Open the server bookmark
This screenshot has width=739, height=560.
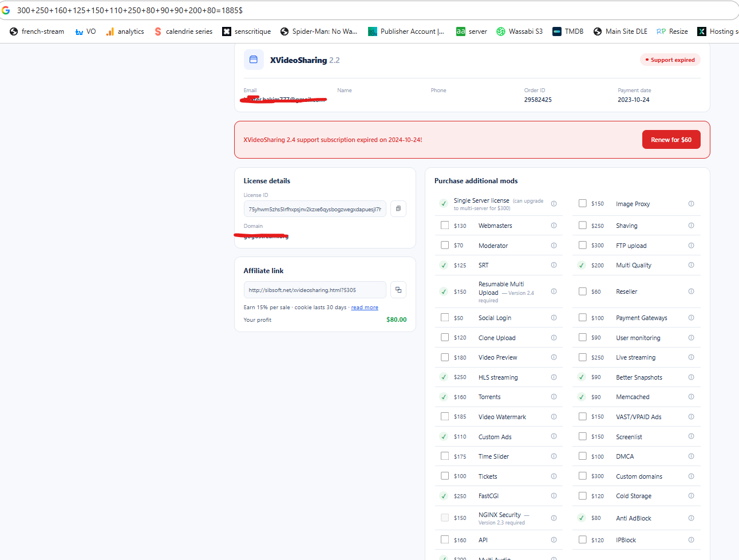point(472,31)
